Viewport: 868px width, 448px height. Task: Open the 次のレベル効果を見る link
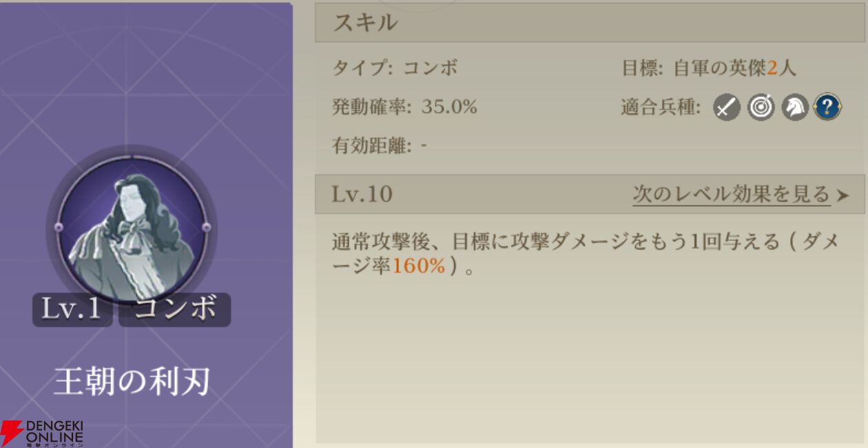pyautogui.click(x=732, y=194)
